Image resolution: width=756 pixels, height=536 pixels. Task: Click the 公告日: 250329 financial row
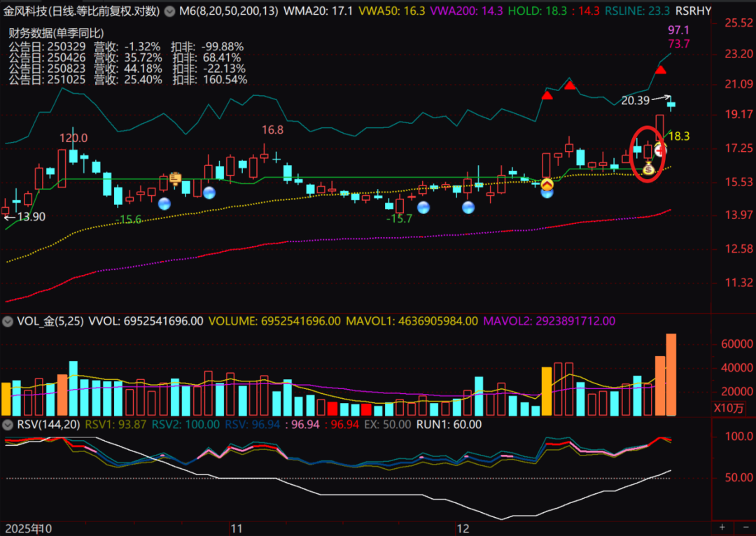coord(126,47)
